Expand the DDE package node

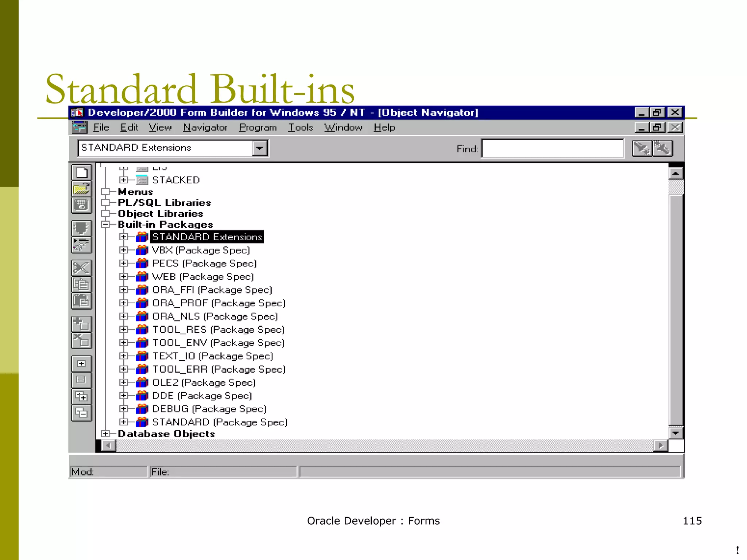click(124, 396)
